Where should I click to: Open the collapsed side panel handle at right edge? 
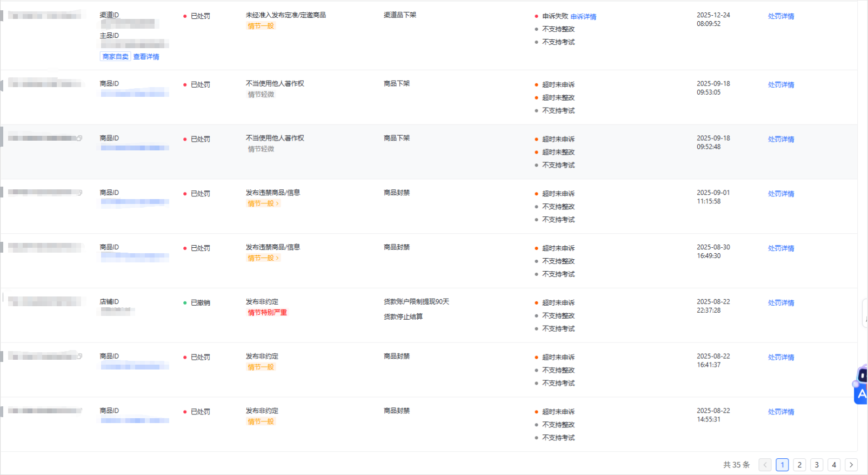pyautogui.click(x=865, y=313)
